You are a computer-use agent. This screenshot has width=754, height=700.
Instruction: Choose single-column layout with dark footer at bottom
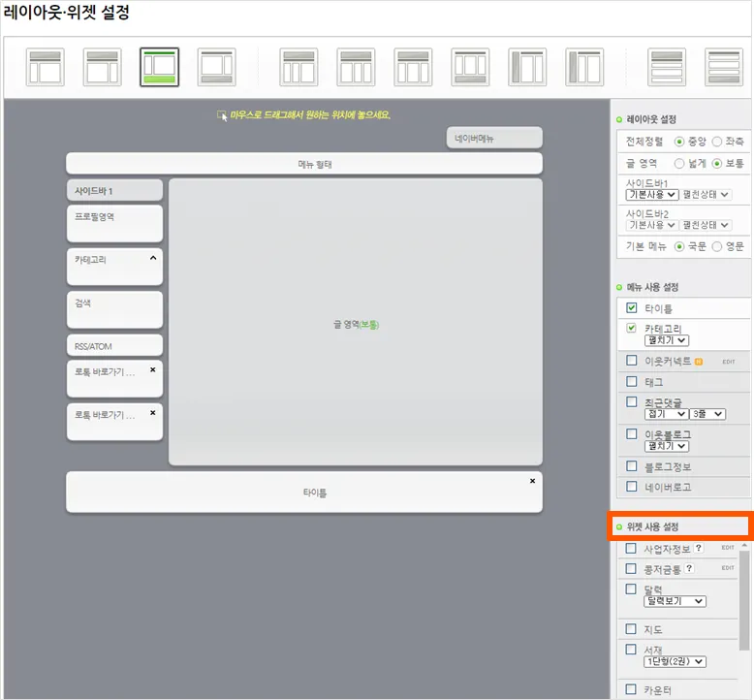pyautogui.click(x=724, y=67)
